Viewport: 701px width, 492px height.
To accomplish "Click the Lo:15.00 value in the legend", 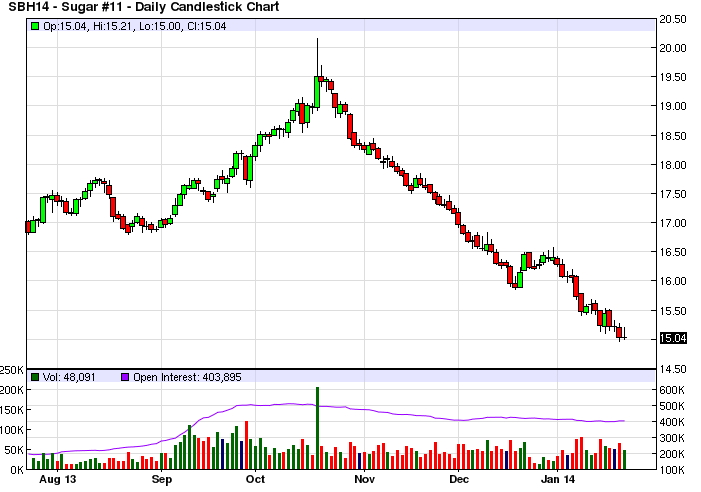I will [160, 26].
